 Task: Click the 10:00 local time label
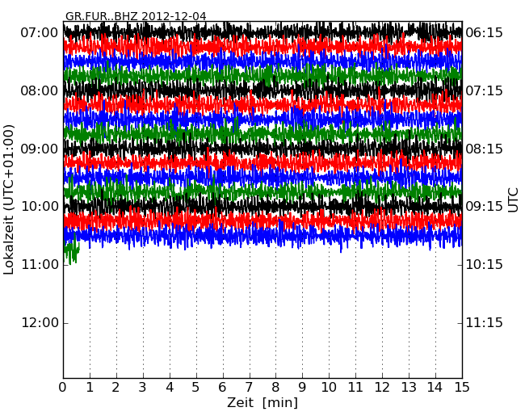[40, 207]
